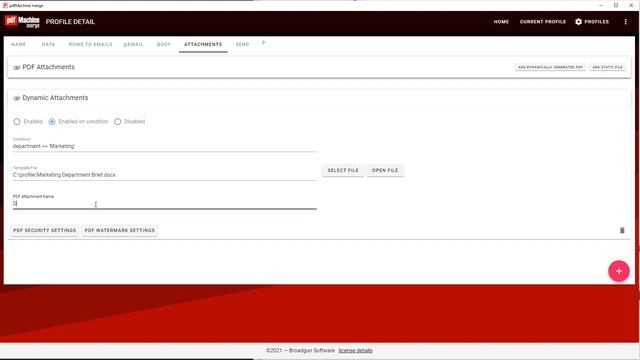Open Current Profile in header
The image size is (640, 360).
click(x=542, y=22)
